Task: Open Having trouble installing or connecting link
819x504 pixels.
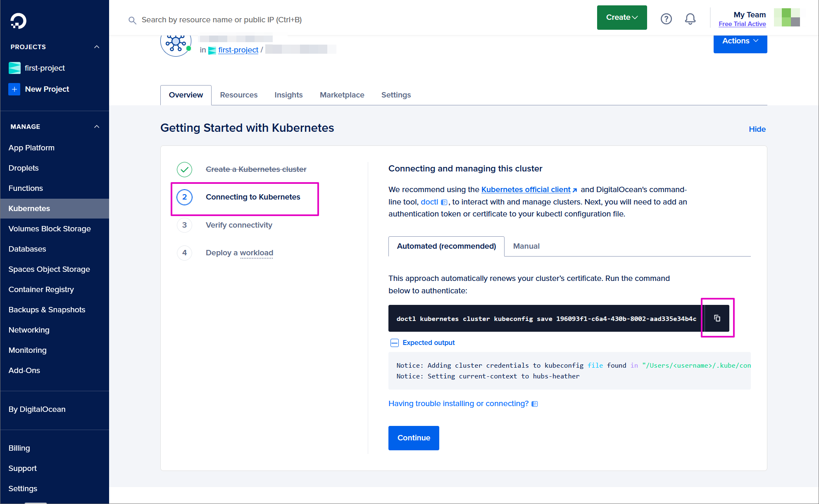Action: [x=458, y=404]
